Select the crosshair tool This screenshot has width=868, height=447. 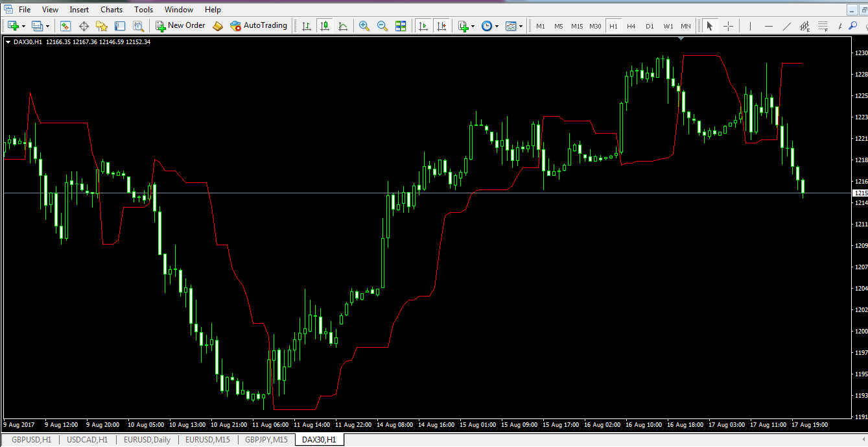pos(728,26)
